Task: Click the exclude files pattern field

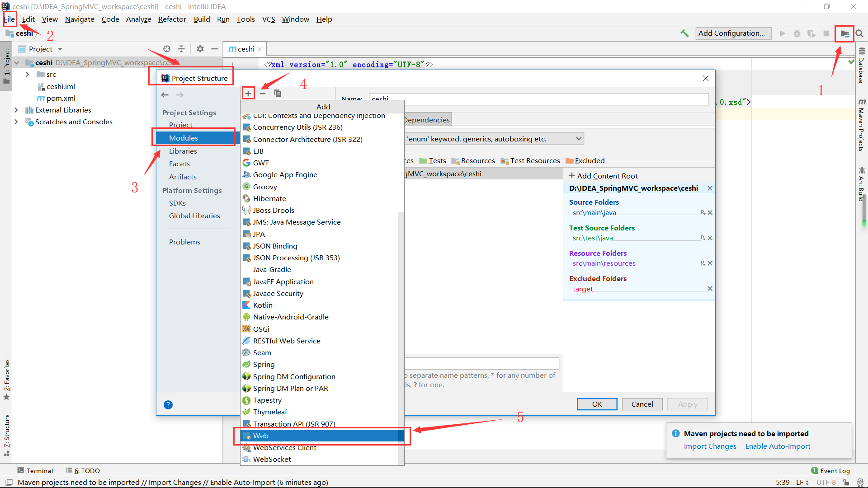Action: click(x=482, y=363)
